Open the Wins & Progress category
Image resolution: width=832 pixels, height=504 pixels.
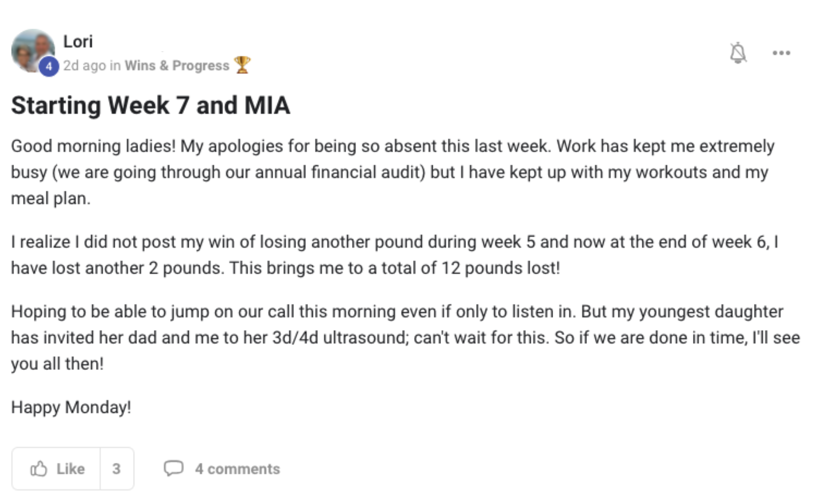click(x=177, y=65)
